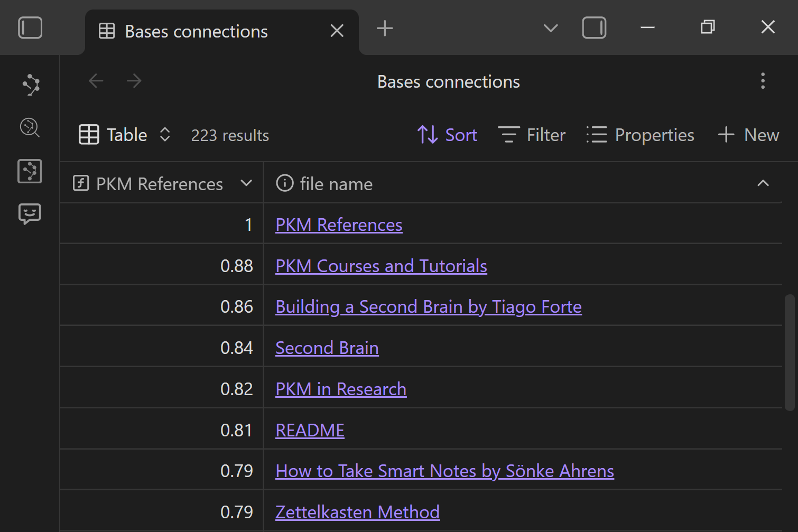Navigate forward with the right arrow
Viewport: 798px width, 532px height.
[134, 81]
